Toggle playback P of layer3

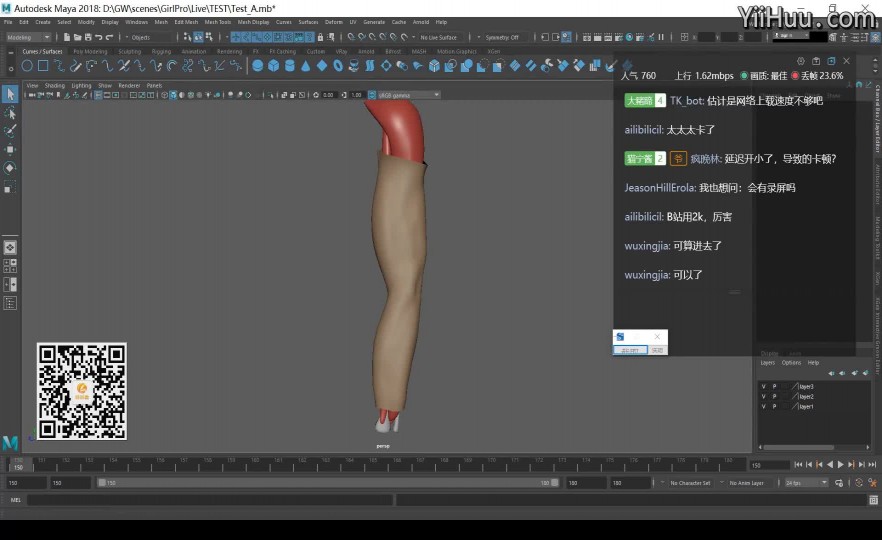click(774, 386)
